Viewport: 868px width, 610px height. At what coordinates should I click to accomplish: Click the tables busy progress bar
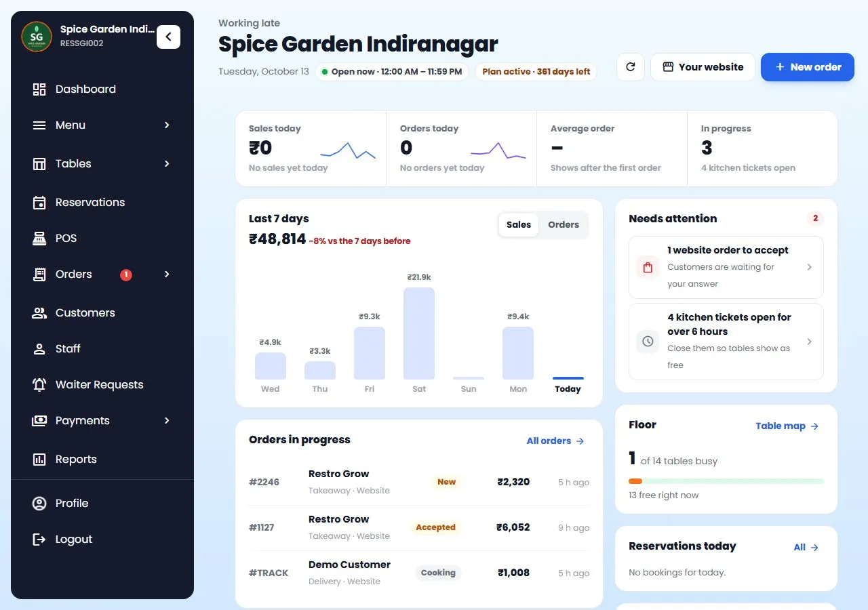(x=726, y=481)
